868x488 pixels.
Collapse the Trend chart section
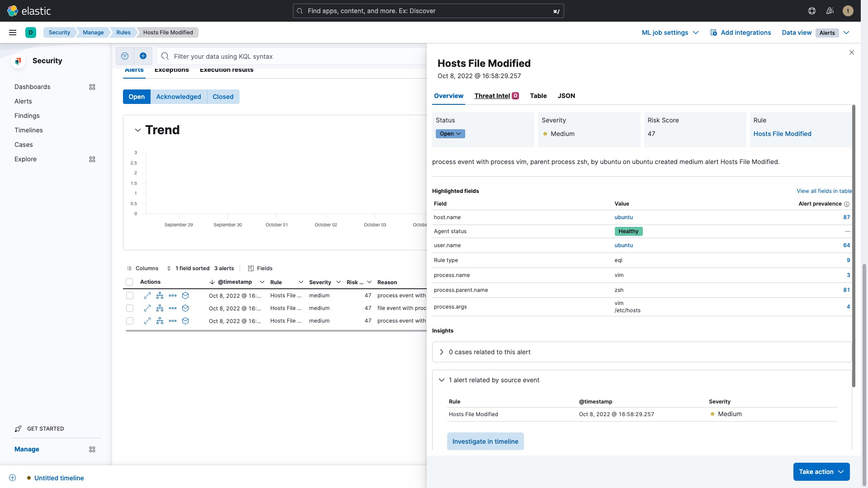click(138, 130)
